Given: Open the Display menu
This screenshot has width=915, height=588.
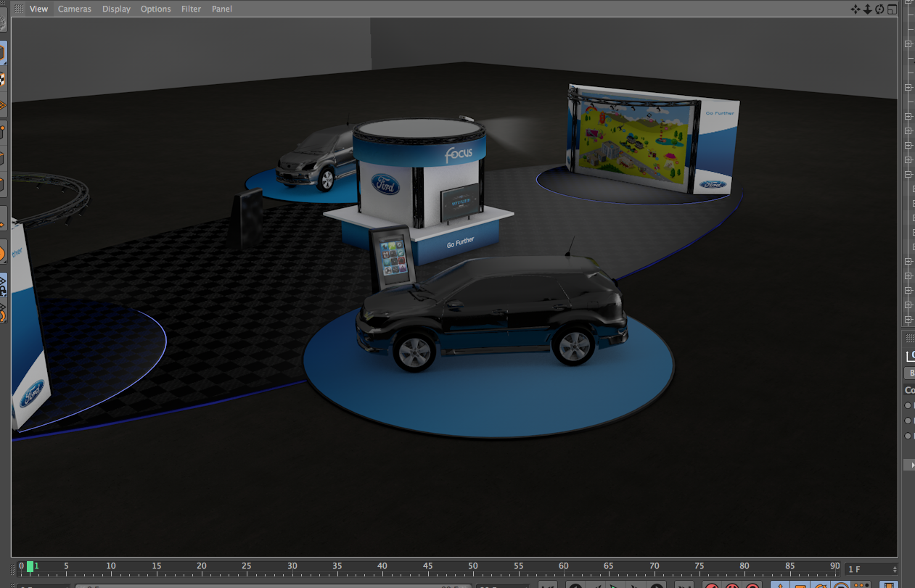Looking at the screenshot, I should click(x=116, y=9).
